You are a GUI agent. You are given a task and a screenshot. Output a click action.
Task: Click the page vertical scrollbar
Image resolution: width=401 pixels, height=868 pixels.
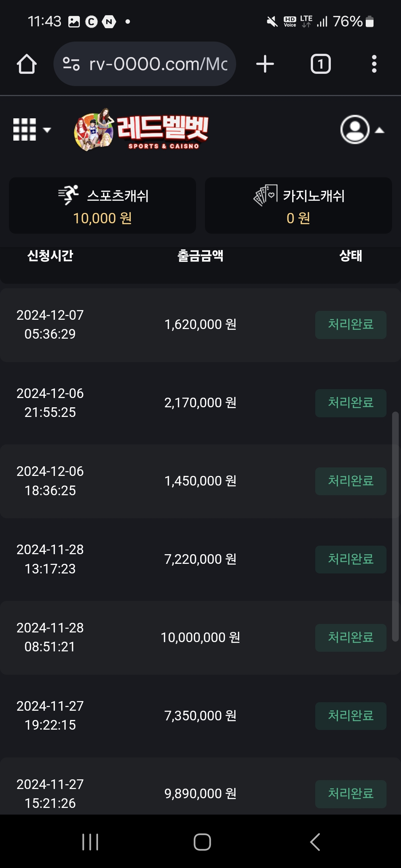(x=395, y=527)
